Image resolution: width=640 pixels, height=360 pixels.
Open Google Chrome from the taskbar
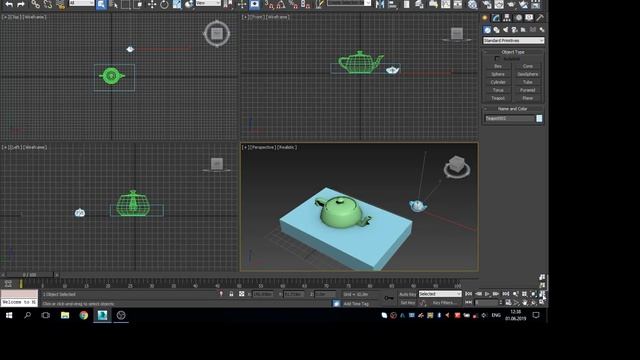pos(84,315)
